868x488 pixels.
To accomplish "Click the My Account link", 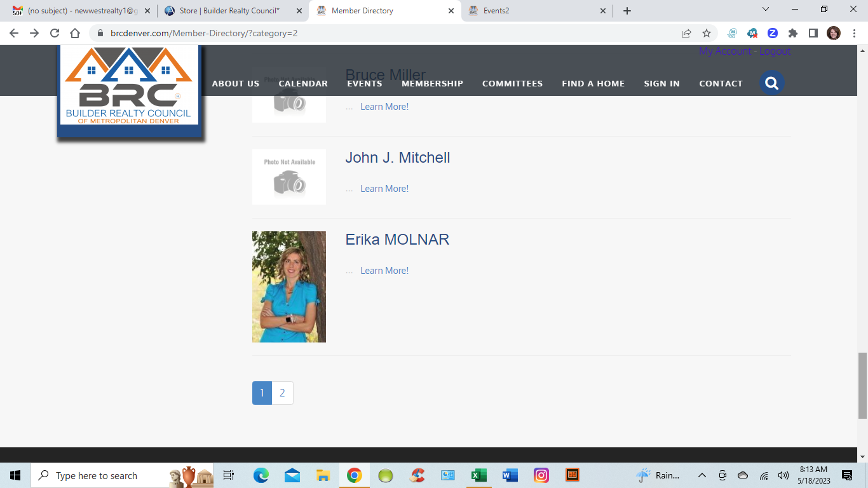I will coord(725,51).
